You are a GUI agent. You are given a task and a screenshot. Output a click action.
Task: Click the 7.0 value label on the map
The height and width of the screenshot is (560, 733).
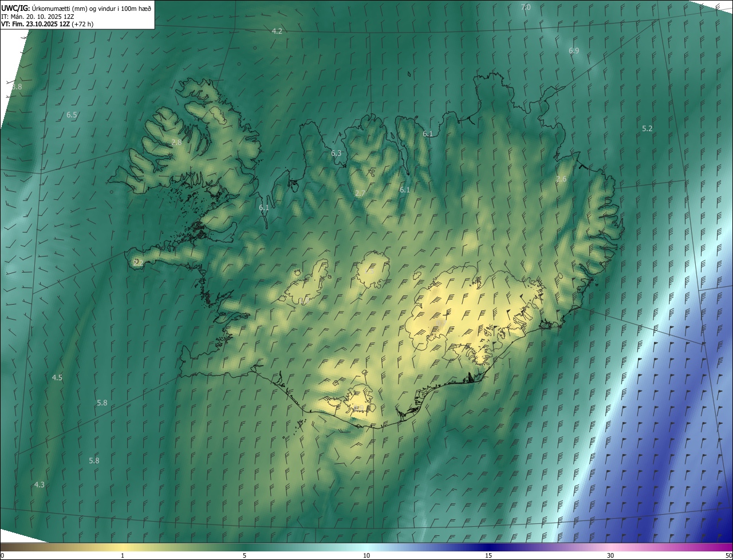(526, 7)
